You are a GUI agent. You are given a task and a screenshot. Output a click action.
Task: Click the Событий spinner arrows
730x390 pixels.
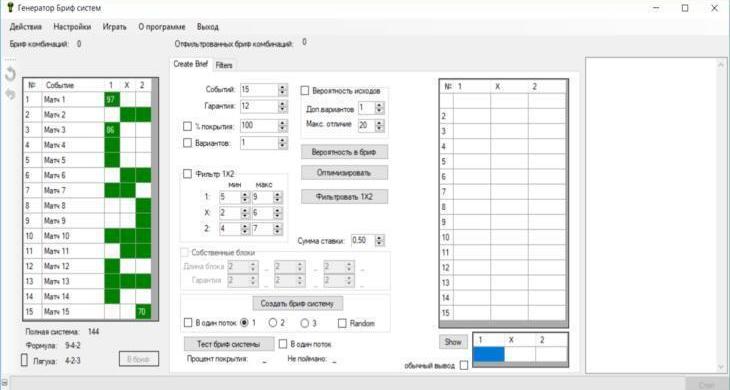(283, 90)
